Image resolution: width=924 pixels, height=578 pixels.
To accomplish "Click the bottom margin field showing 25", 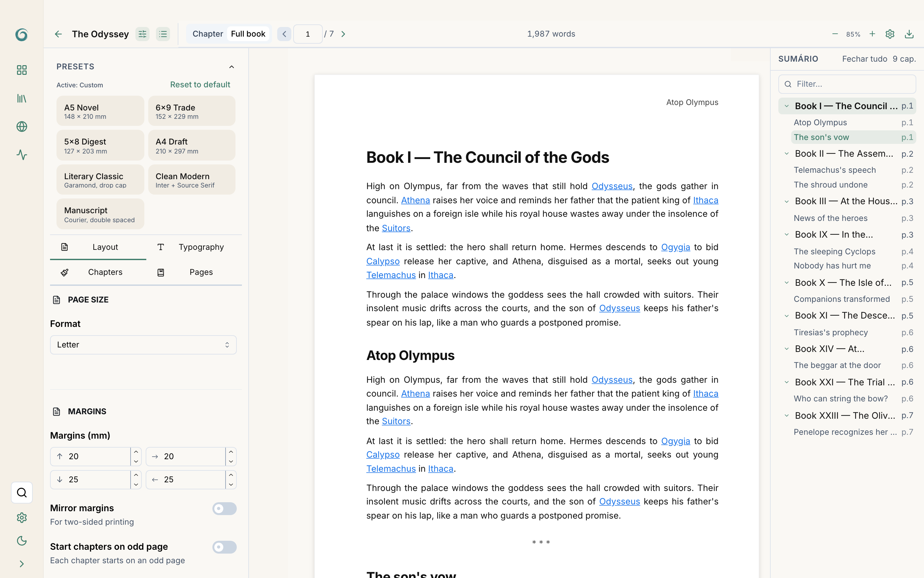I will [x=91, y=480].
